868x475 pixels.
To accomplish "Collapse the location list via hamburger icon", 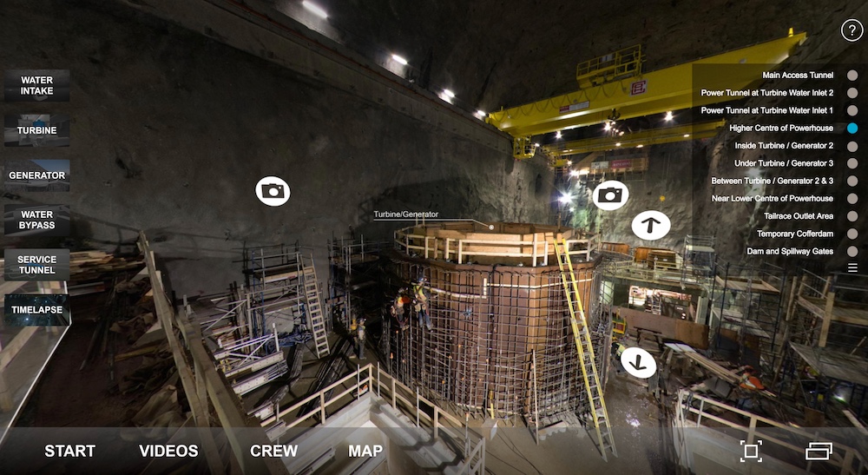I will point(852,268).
